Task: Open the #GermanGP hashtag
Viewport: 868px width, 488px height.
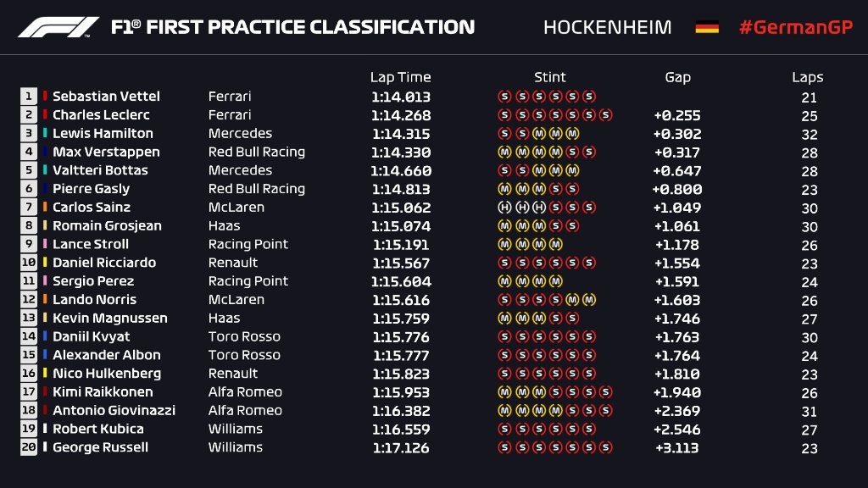Action: coord(793,27)
